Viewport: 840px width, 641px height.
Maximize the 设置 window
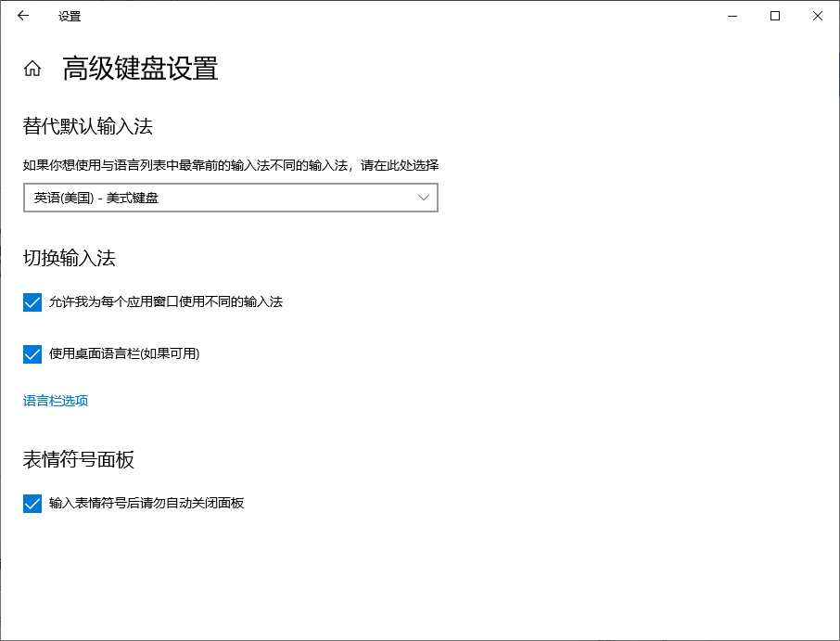click(x=775, y=16)
